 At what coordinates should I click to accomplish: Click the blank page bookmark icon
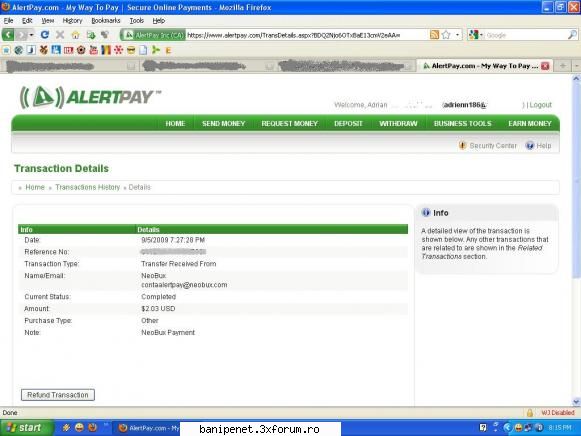143,50
